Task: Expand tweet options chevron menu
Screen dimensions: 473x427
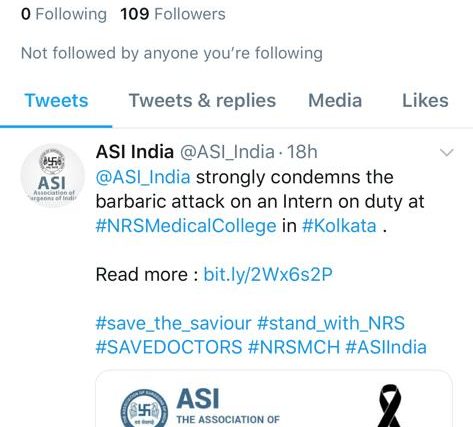Action: (x=446, y=152)
